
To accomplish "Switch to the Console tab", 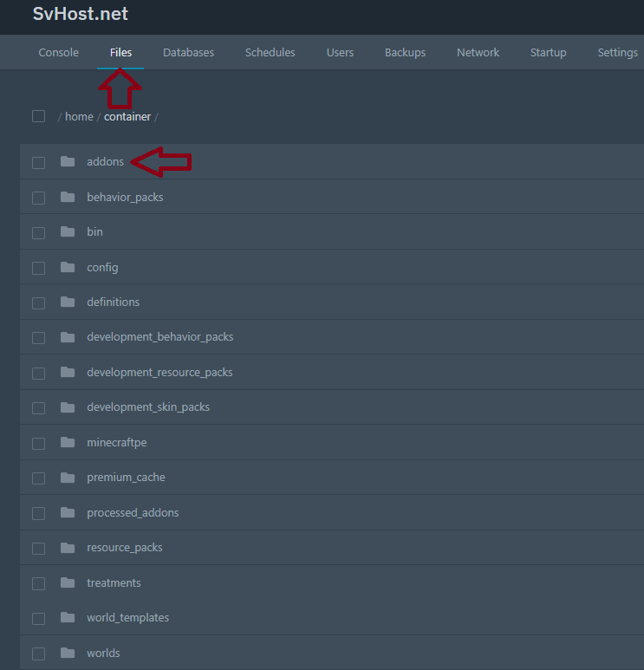I will pos(59,53).
